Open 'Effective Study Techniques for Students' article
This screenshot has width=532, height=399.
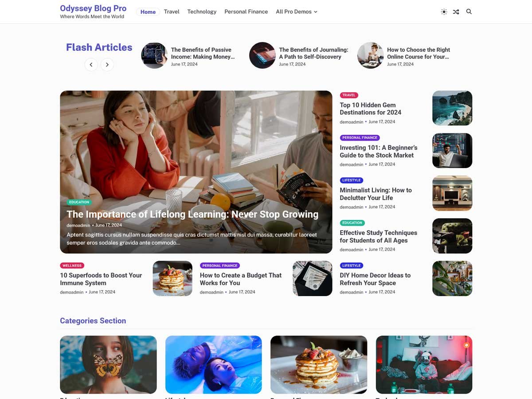379,236
